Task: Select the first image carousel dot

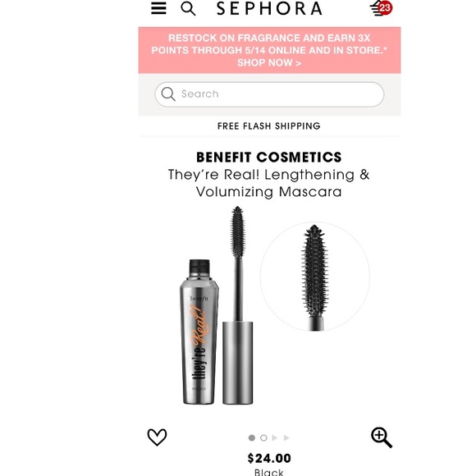Action: tap(252, 437)
